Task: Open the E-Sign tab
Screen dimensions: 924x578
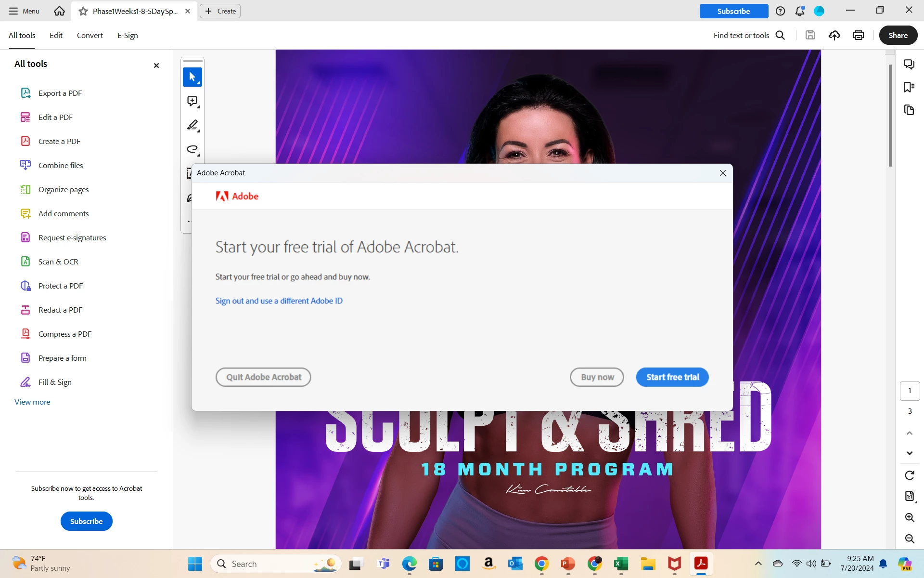Action: tap(128, 35)
